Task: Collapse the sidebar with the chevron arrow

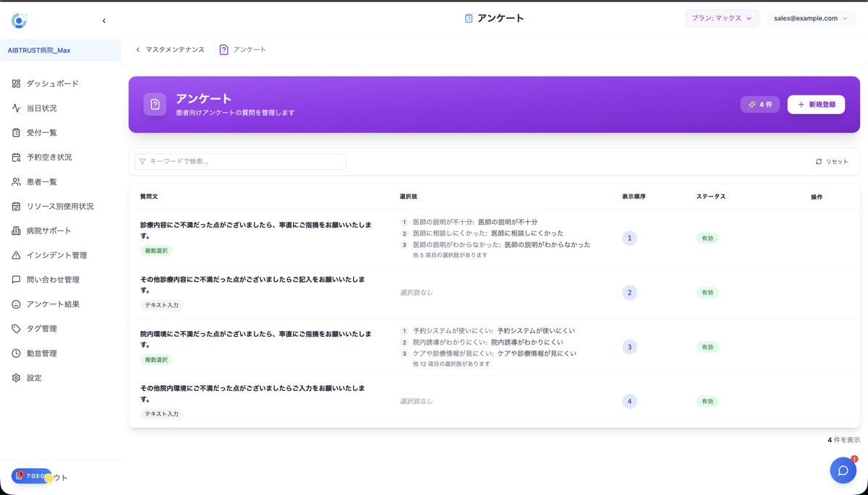Action: pos(103,20)
